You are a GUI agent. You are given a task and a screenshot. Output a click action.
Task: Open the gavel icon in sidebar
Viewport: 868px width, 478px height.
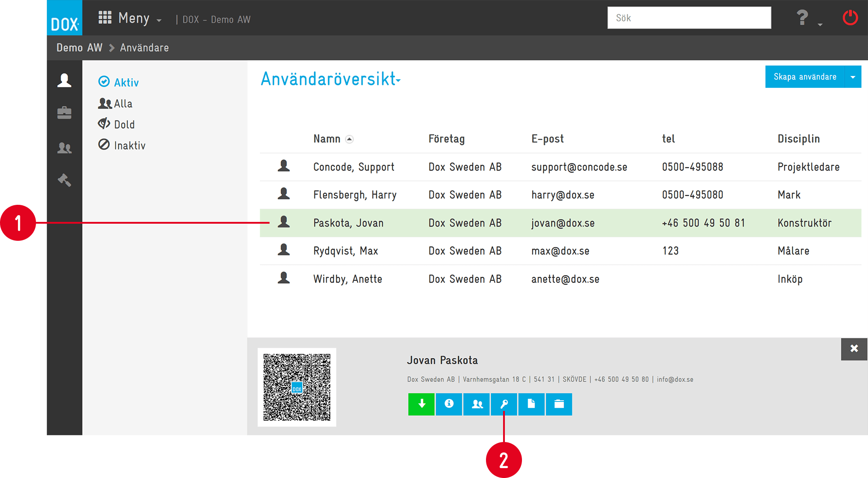click(x=64, y=180)
